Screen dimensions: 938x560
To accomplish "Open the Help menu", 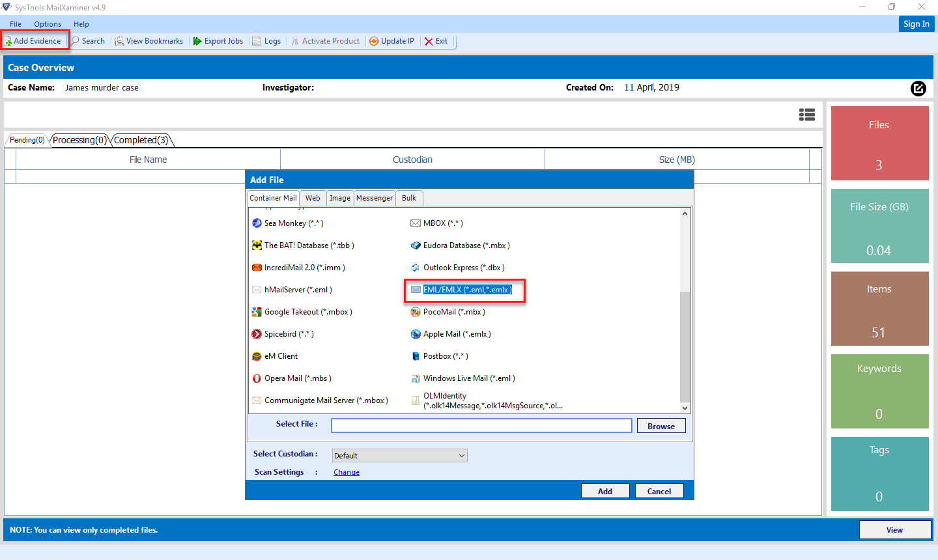I will click(81, 24).
